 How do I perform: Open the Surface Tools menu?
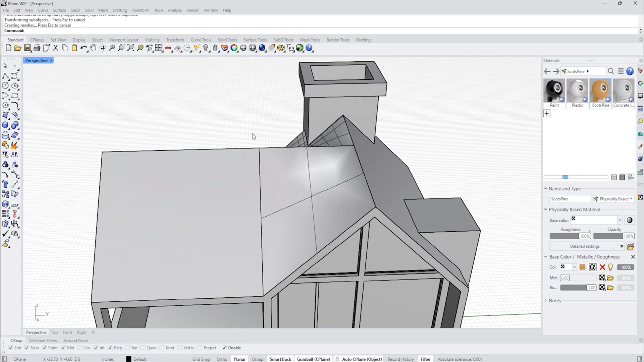pos(255,40)
